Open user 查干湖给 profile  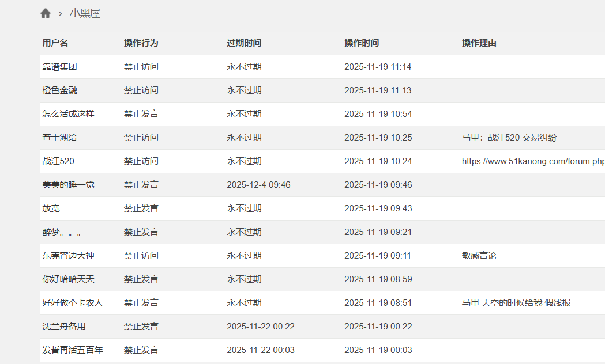pyautogui.click(x=60, y=138)
